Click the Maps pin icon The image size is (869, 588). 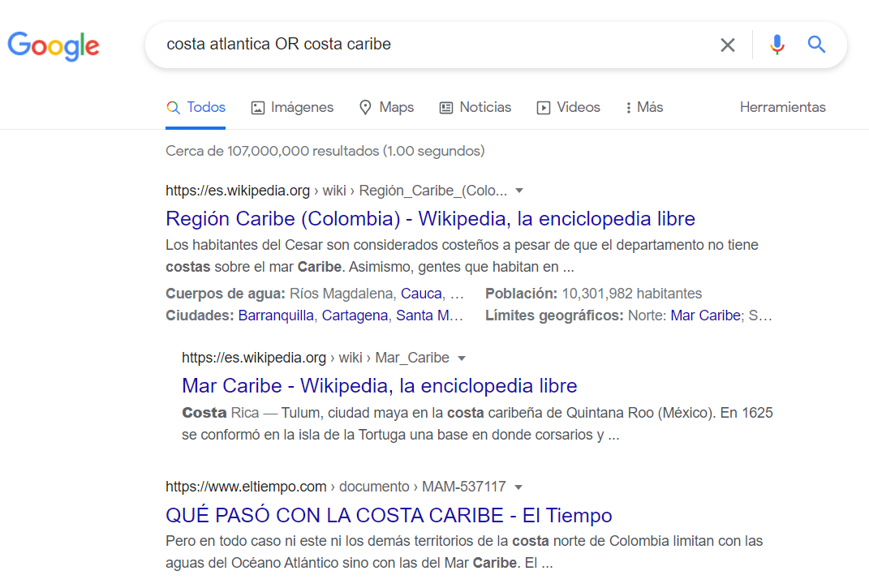pos(365,108)
